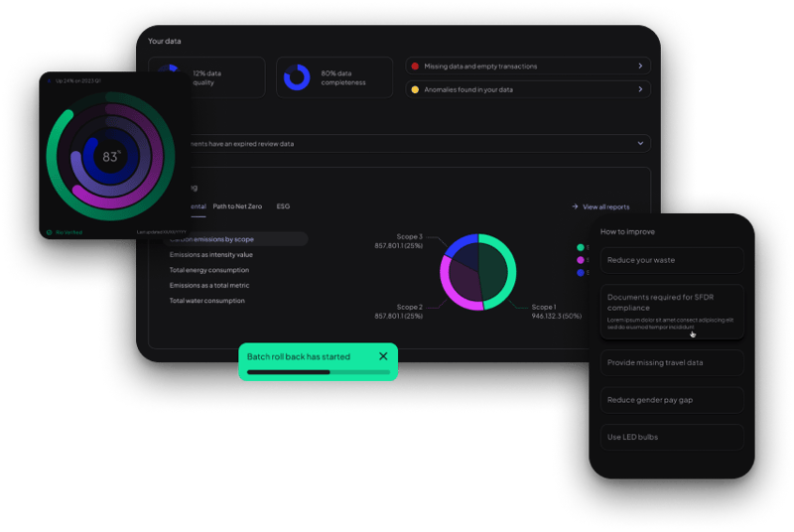Click the Scope 1 946,132.3 label
This screenshot has width=794, height=532.
(556, 312)
